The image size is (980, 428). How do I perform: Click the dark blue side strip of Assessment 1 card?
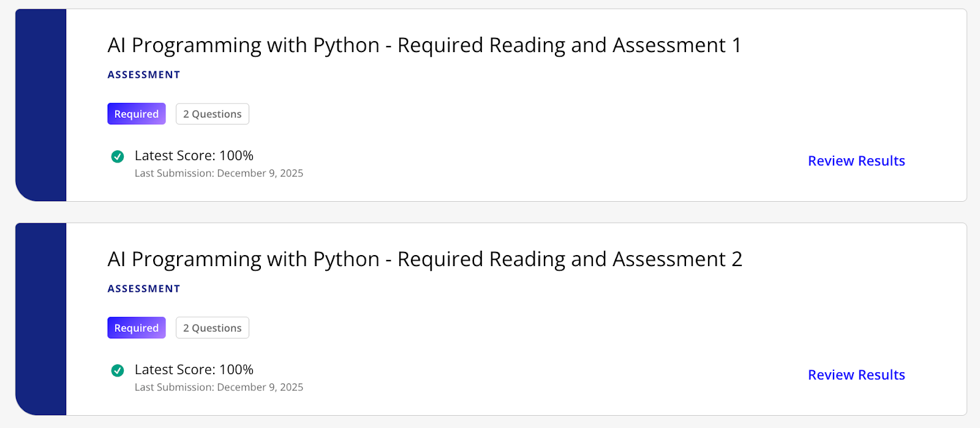point(41,104)
